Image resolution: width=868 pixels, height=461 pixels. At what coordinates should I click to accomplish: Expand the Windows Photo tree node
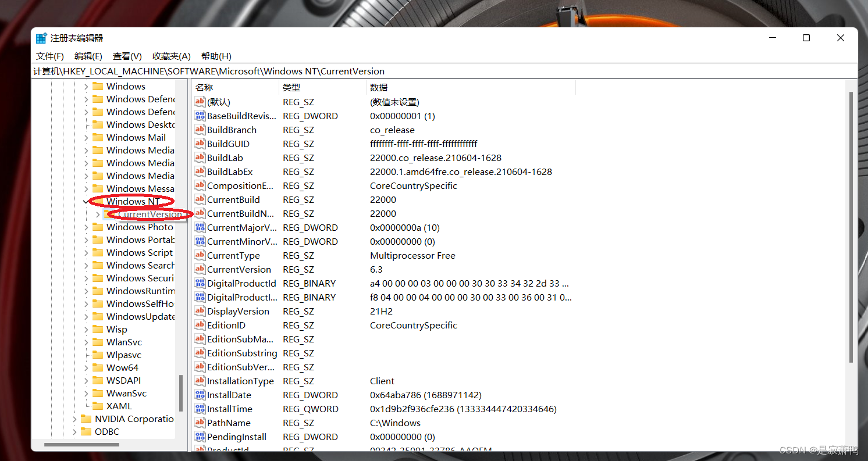click(86, 227)
